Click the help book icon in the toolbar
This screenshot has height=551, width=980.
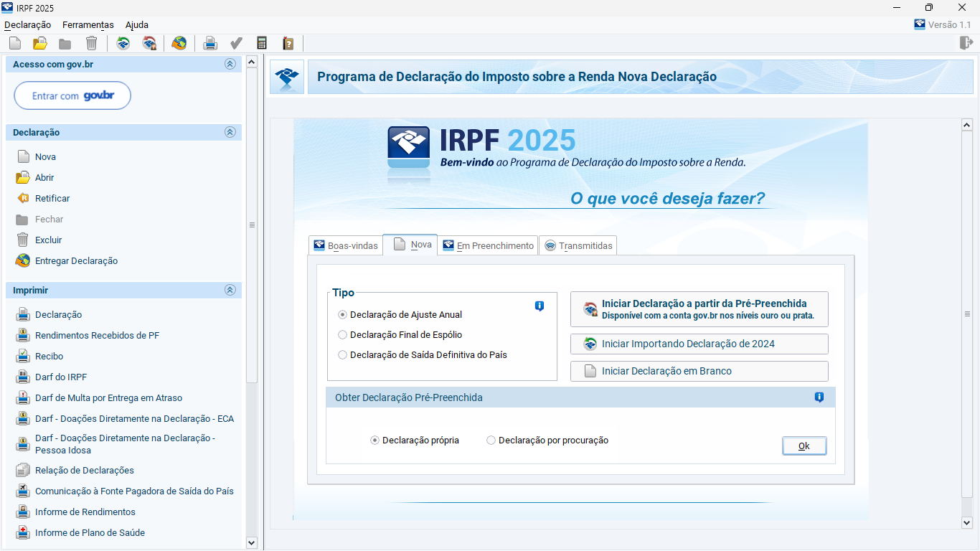pyautogui.click(x=288, y=43)
